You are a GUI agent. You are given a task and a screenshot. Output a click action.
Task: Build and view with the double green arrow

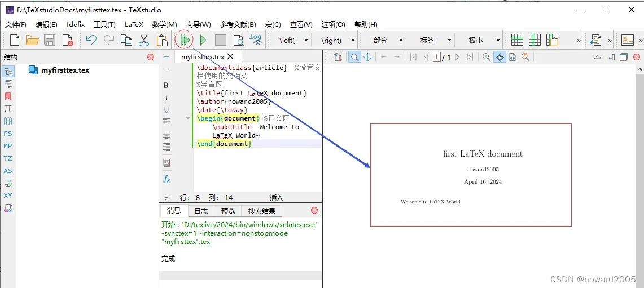click(185, 40)
